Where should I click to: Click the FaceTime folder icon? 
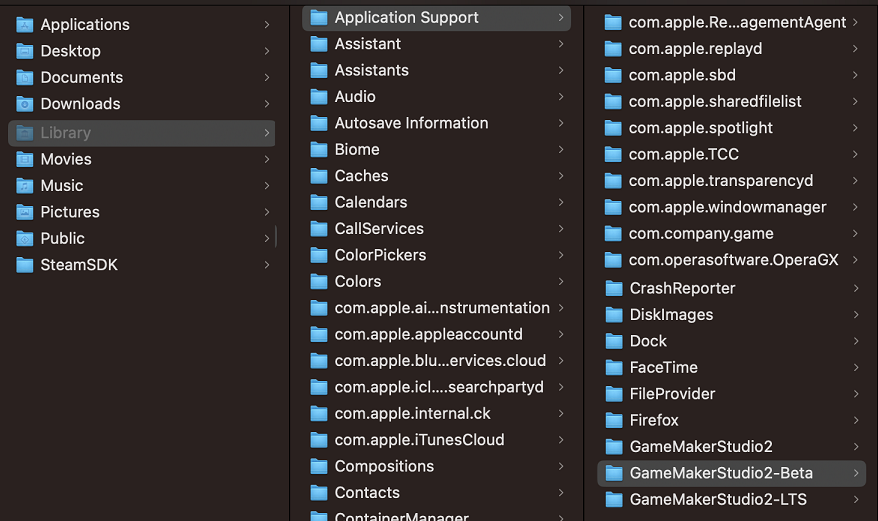tap(614, 367)
